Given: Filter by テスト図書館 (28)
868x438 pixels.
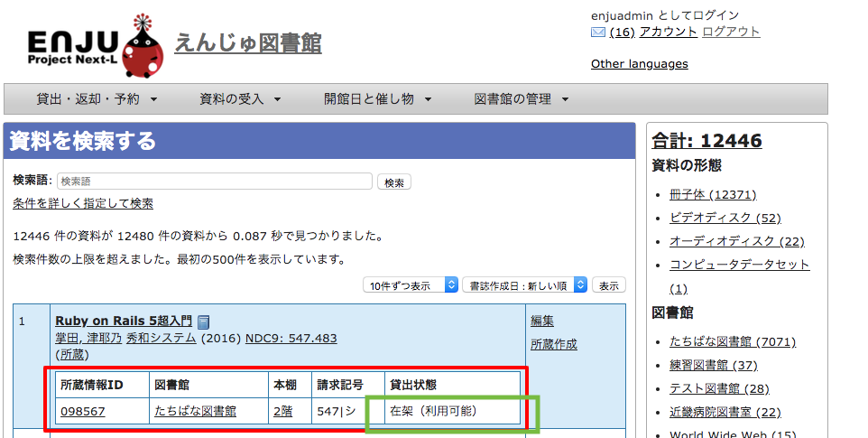Looking at the screenshot, I should tap(720, 388).
